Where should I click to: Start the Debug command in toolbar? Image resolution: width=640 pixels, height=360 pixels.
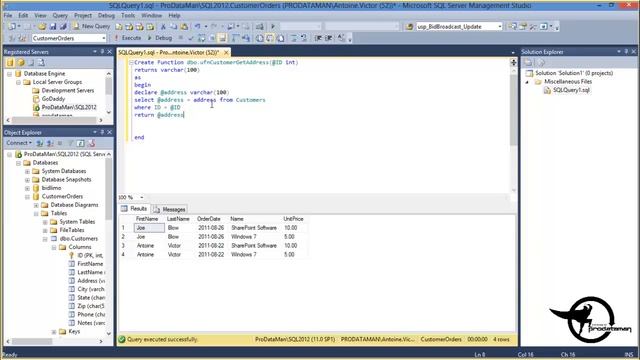160,38
